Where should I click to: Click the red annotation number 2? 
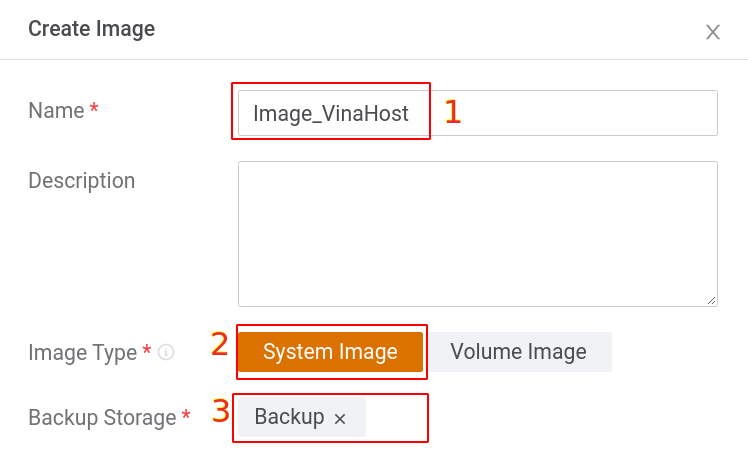pos(220,344)
